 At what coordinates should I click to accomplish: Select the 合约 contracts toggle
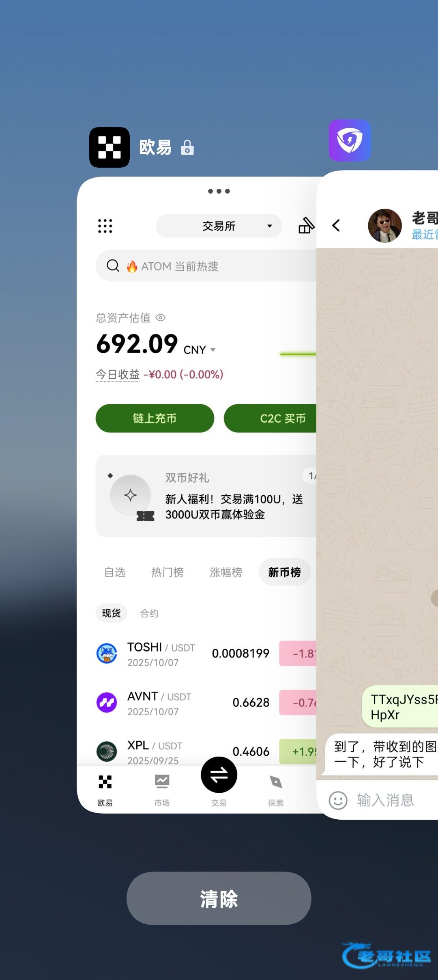(149, 613)
